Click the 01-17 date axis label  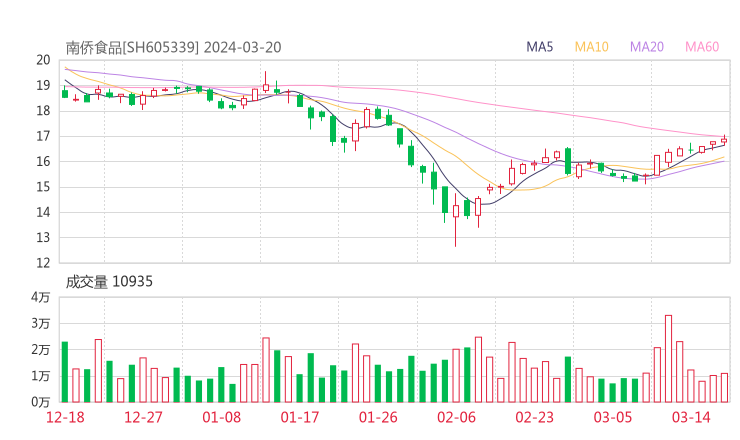tap(300, 417)
